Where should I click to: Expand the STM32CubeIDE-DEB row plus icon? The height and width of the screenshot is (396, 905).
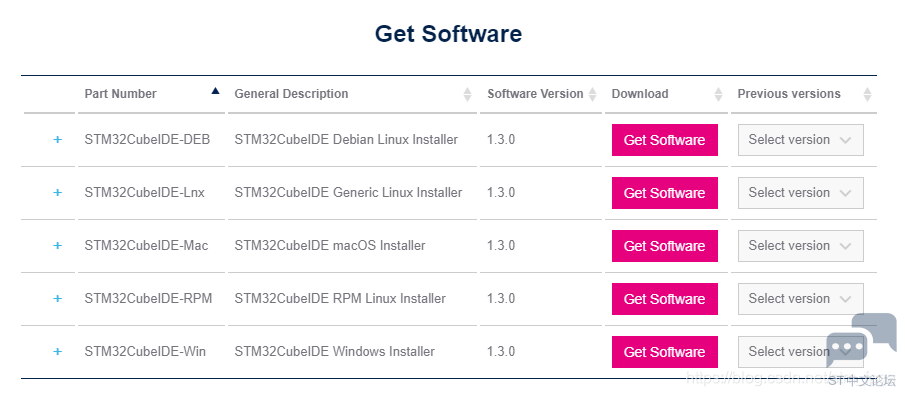(57, 140)
